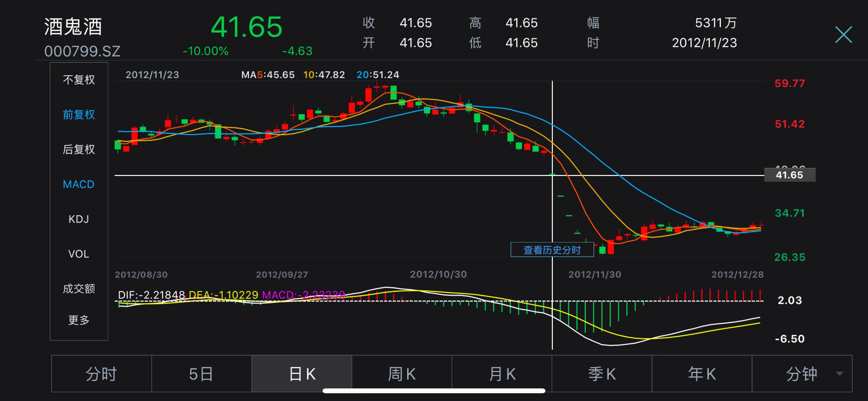Click the stock name 酒鬼酒

(73, 26)
